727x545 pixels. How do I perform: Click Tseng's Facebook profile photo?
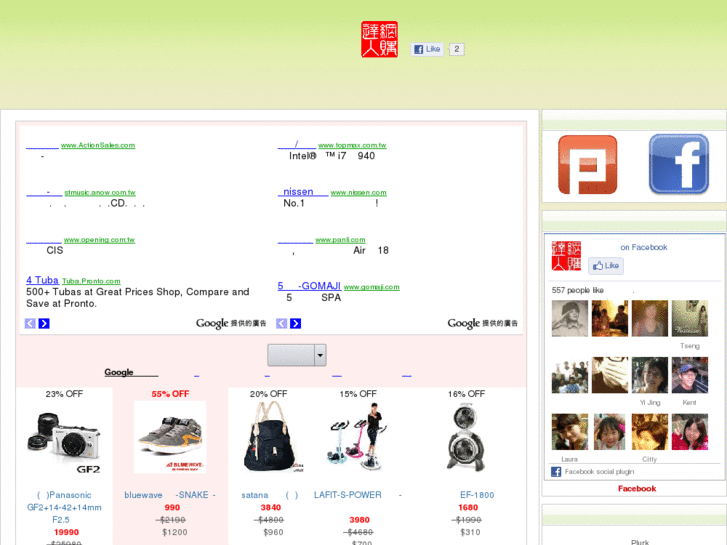(690, 318)
